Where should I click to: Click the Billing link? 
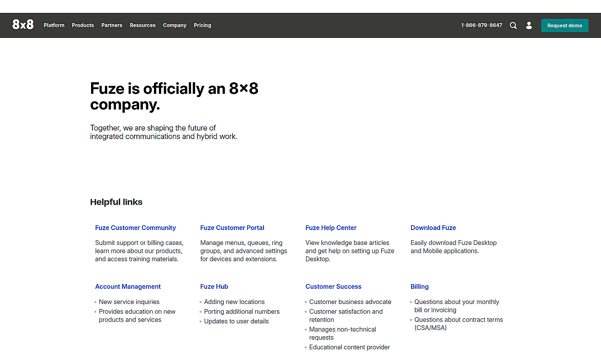[x=419, y=286]
